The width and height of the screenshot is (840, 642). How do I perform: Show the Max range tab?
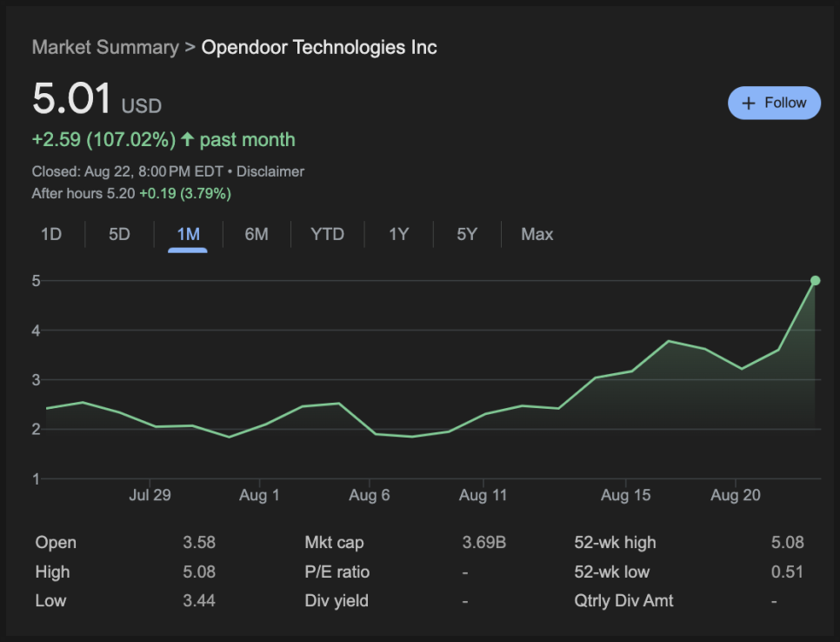(537, 234)
